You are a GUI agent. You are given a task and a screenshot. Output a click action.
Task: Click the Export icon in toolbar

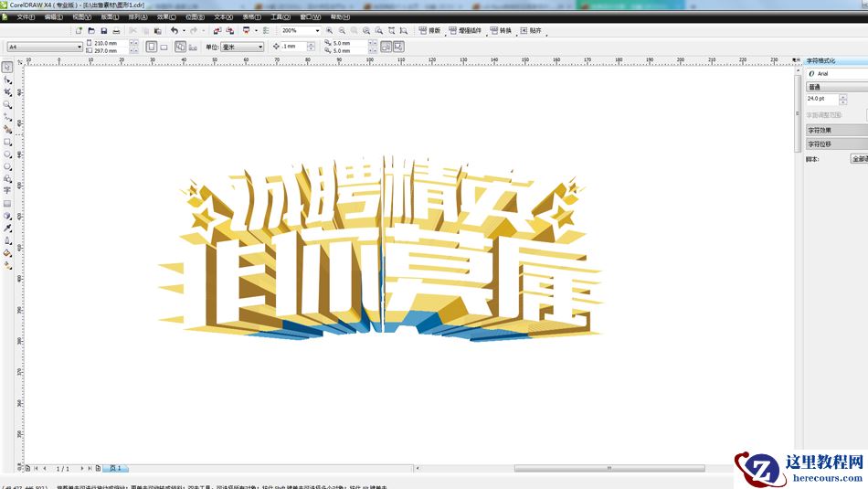(x=229, y=30)
